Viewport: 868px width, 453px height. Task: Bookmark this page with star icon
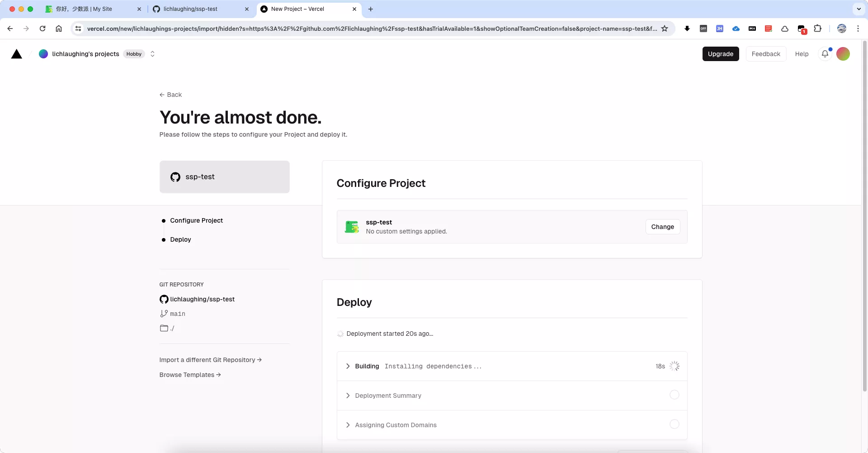pyautogui.click(x=665, y=29)
